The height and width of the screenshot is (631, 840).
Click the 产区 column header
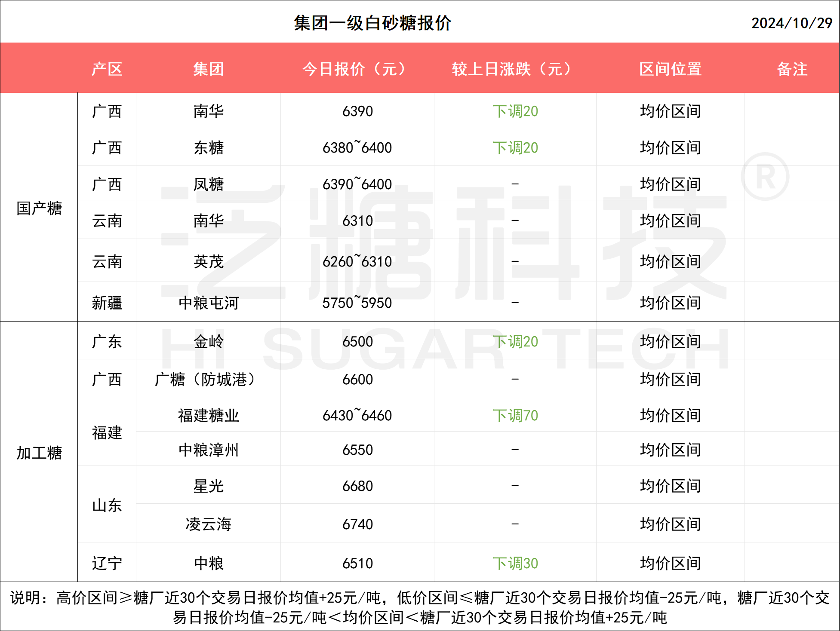(107, 69)
